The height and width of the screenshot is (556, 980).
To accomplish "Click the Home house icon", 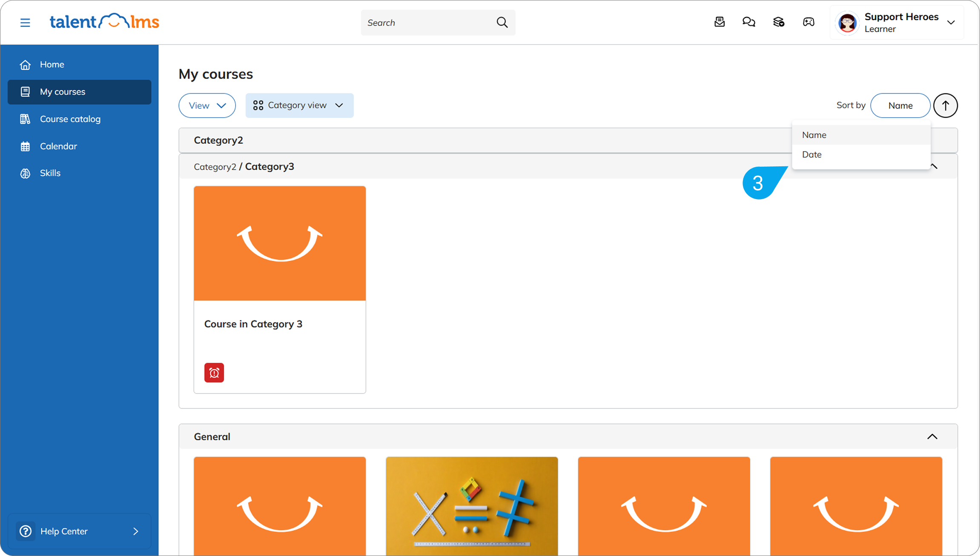I will point(25,65).
